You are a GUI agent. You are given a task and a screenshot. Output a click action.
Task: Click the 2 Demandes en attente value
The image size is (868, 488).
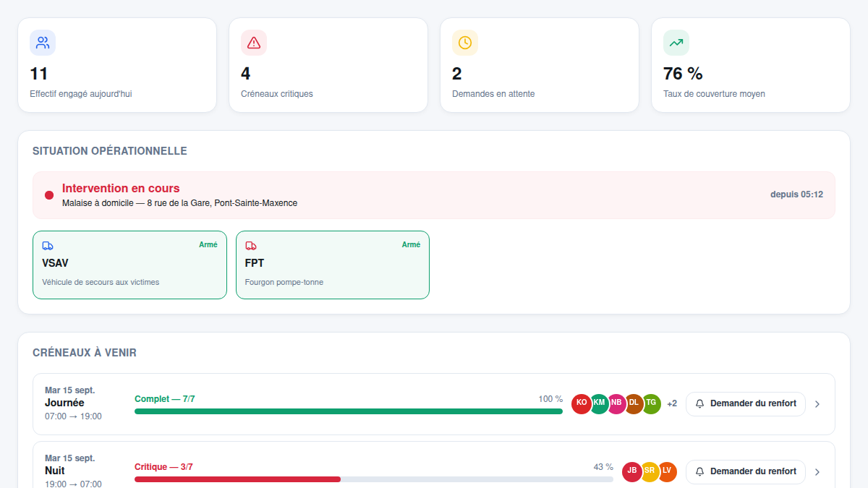coord(457,74)
